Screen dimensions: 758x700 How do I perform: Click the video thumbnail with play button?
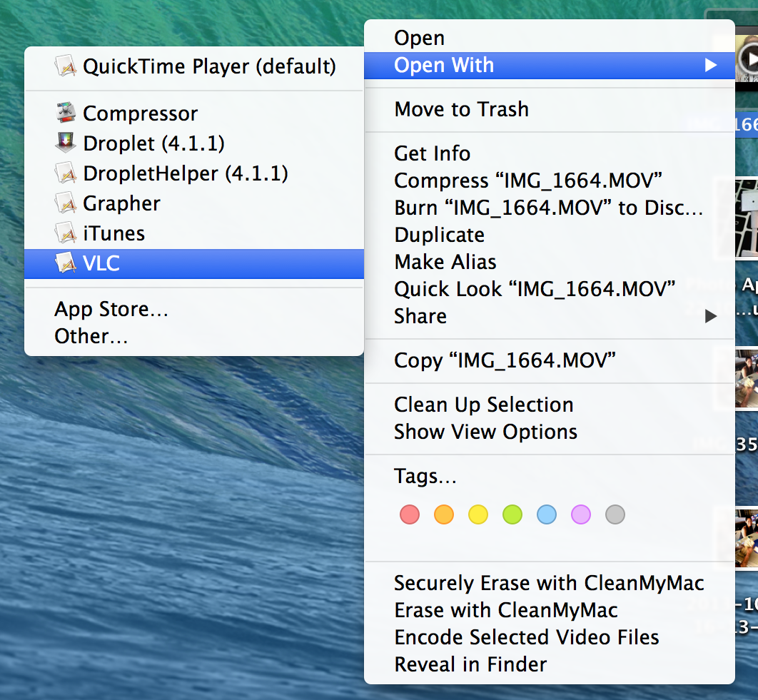pos(746,58)
